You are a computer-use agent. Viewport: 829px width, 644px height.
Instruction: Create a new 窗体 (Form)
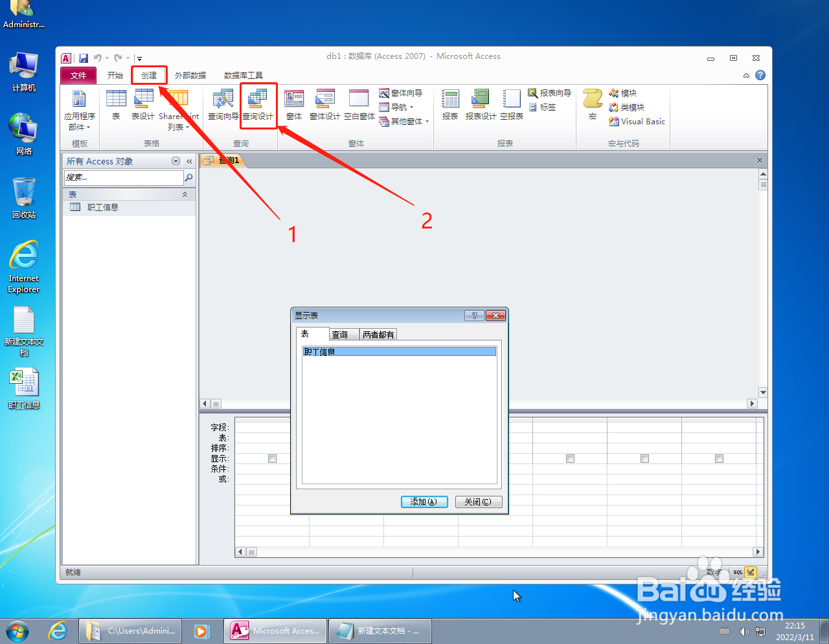coord(294,105)
